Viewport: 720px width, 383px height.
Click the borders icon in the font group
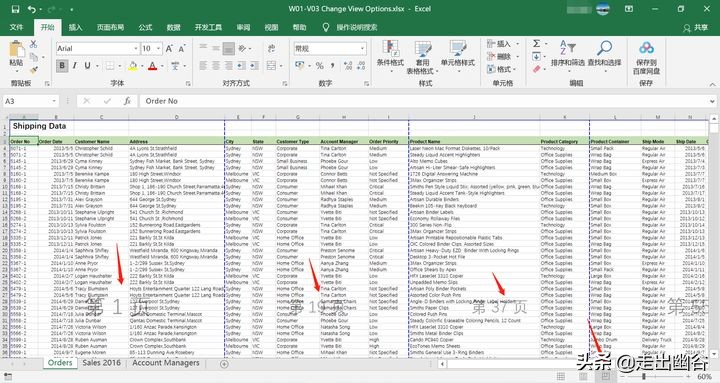click(x=110, y=66)
